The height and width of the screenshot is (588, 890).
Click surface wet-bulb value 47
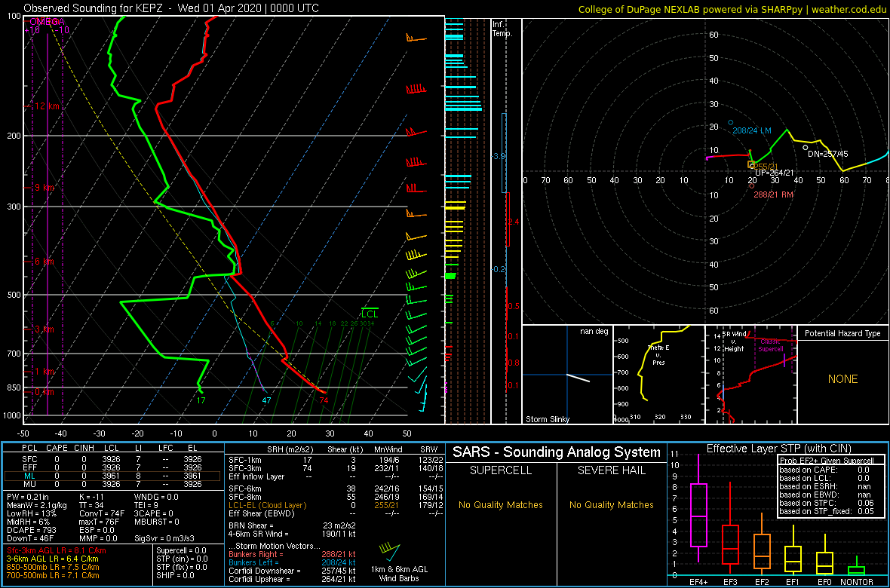pos(266,400)
